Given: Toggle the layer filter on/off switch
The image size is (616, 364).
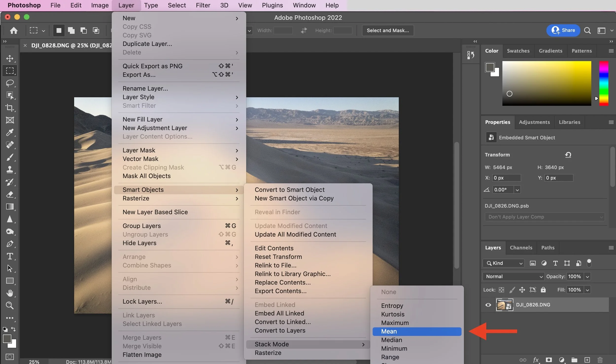Looking at the screenshot, I should pyautogui.click(x=589, y=263).
